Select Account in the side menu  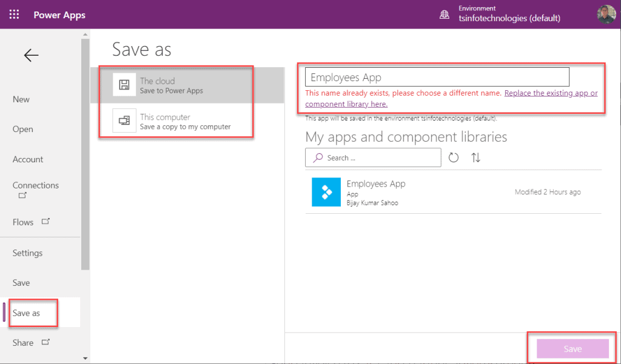pyautogui.click(x=28, y=159)
